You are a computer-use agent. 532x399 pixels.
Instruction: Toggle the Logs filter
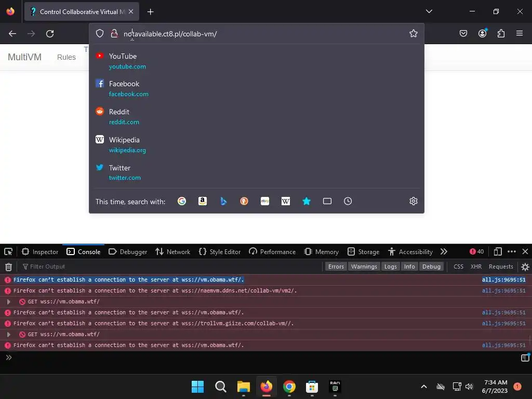[391, 267]
